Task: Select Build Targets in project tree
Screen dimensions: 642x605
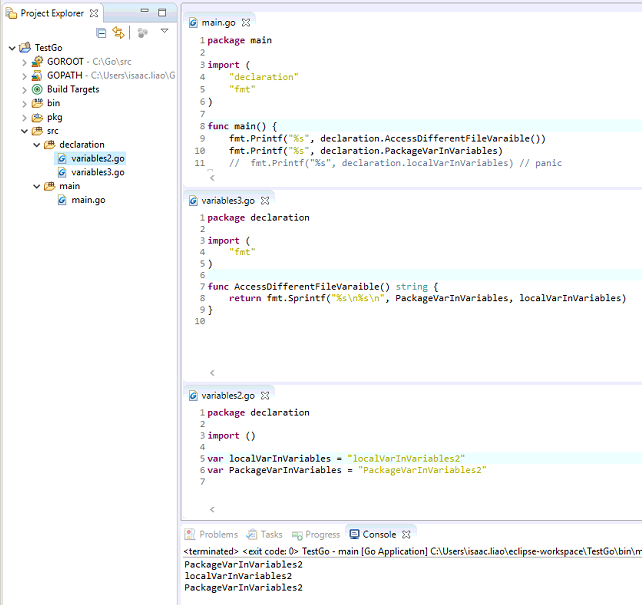Action: click(72, 89)
